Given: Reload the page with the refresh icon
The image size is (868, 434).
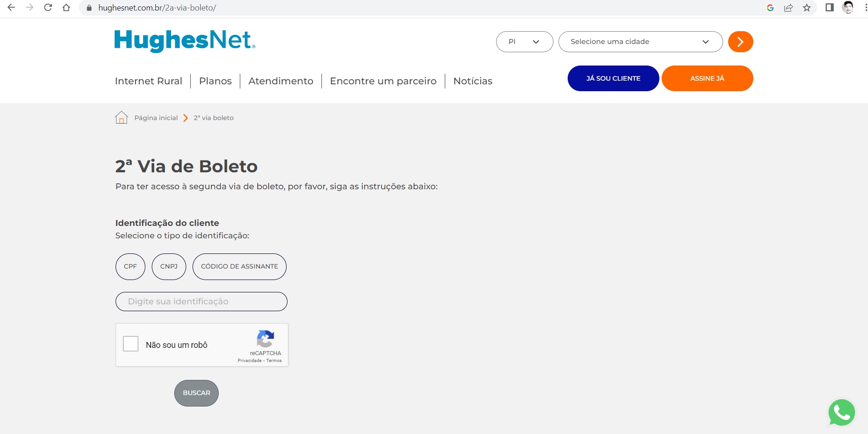Looking at the screenshot, I should (48, 7).
